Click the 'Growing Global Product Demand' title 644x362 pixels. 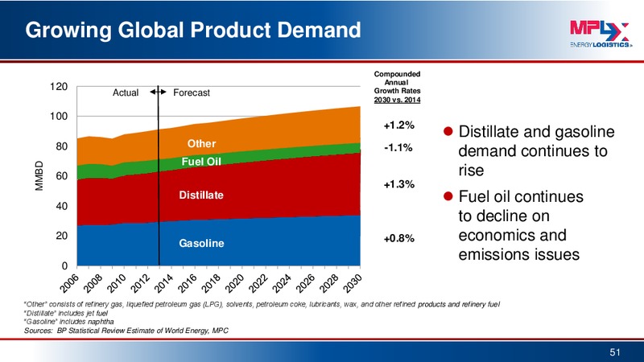(x=193, y=30)
